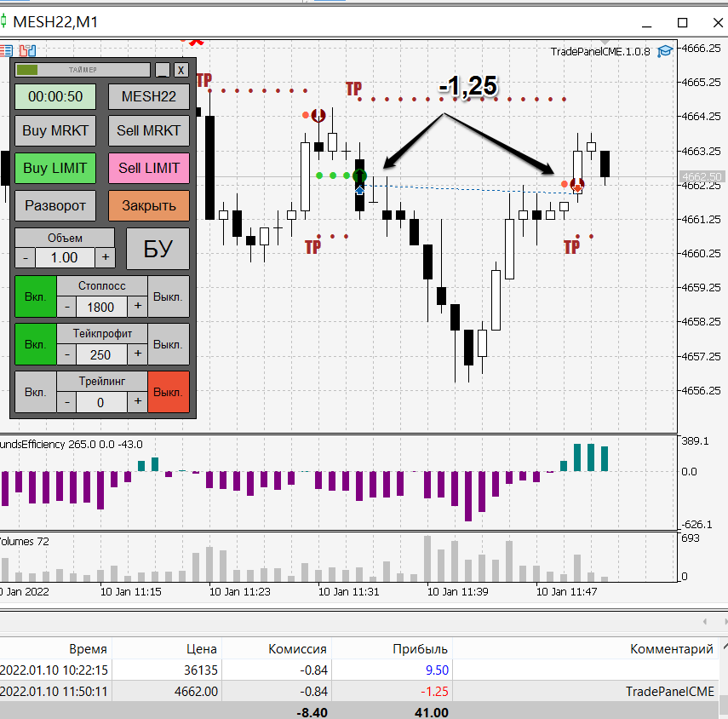Click the ТАЙМЕР progress bar
The width and height of the screenshot is (728, 719).
[x=83, y=70]
